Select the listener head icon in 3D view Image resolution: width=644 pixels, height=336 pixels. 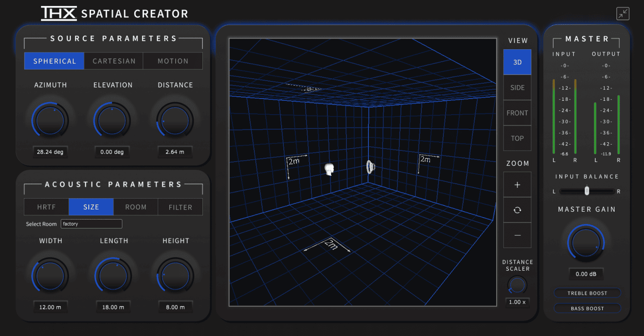tap(328, 169)
